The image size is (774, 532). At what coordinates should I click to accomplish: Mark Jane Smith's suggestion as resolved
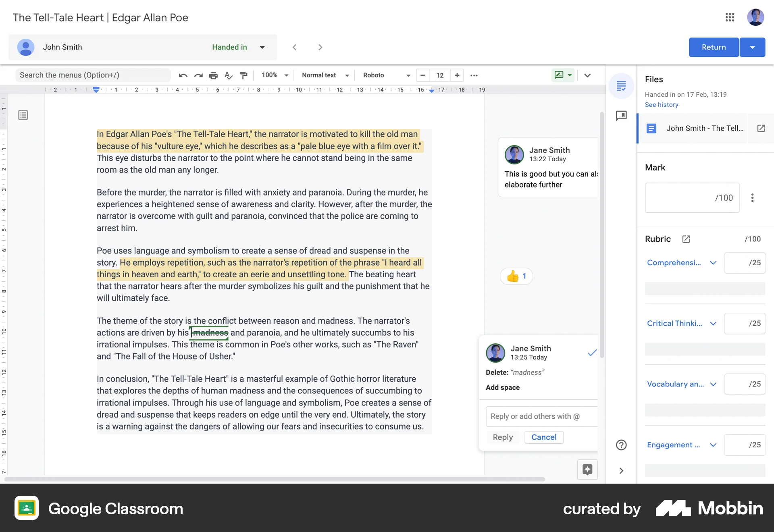tap(592, 353)
